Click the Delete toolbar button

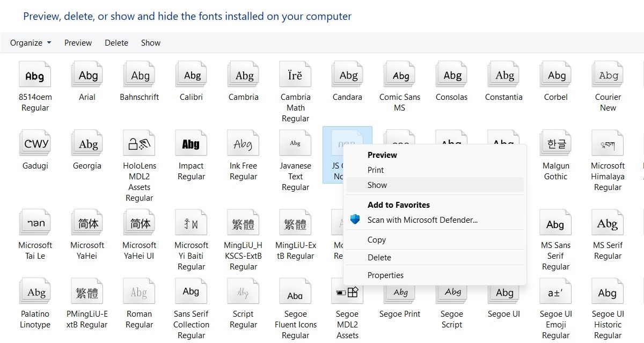(x=116, y=42)
